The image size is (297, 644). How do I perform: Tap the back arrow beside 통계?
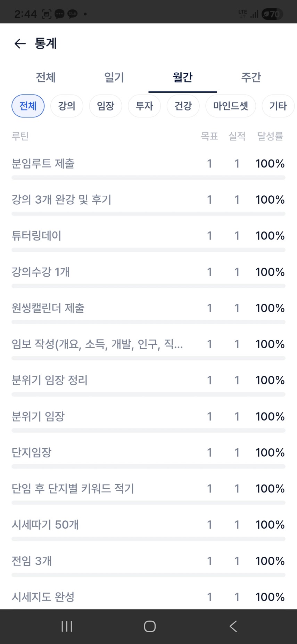[x=20, y=43]
